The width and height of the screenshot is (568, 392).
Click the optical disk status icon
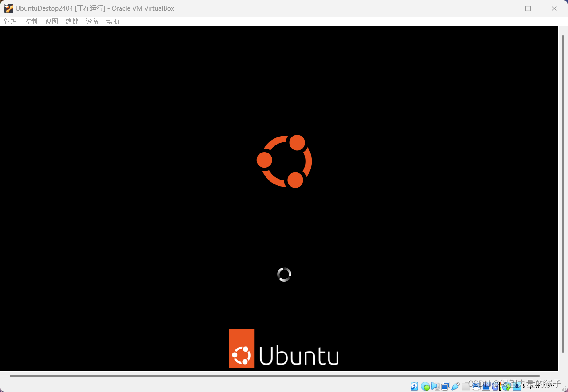pos(425,386)
